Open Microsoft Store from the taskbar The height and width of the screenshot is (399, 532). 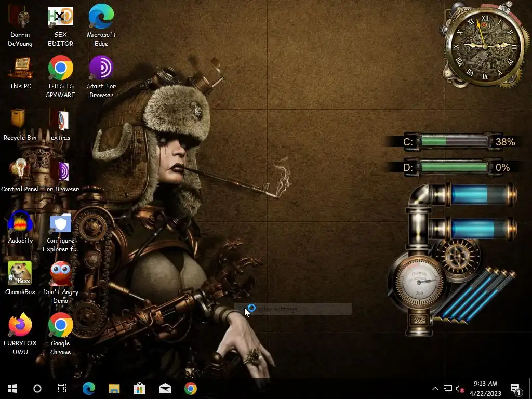(x=139, y=389)
